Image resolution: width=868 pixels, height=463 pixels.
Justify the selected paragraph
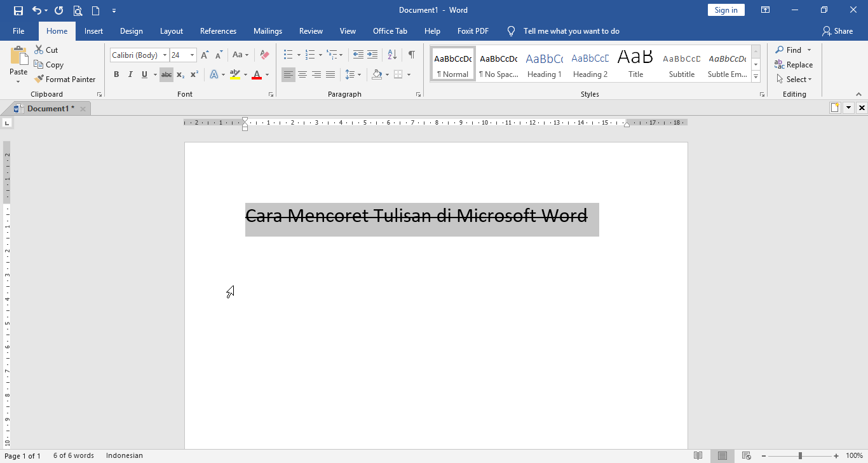pyautogui.click(x=330, y=74)
